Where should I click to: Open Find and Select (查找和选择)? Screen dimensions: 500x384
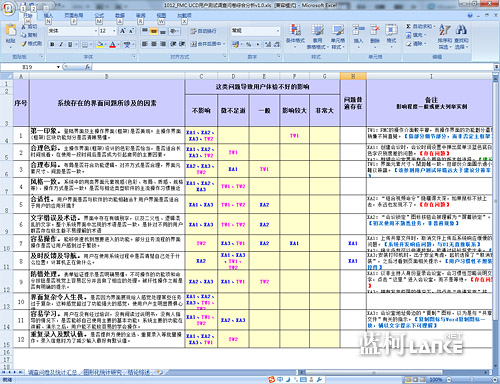[461, 37]
